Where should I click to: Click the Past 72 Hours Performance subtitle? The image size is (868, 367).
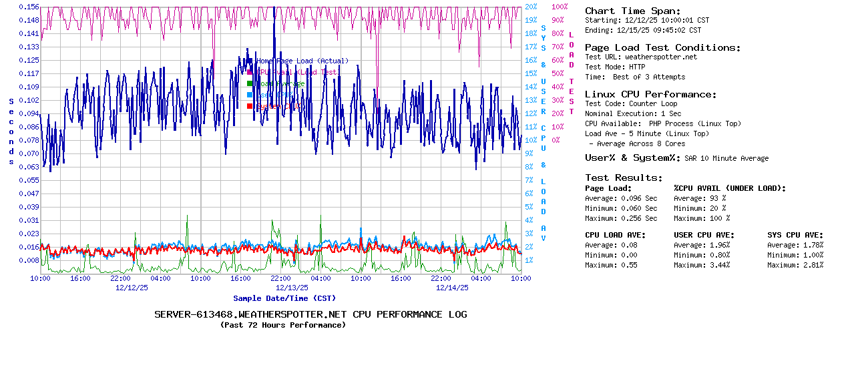283,325
